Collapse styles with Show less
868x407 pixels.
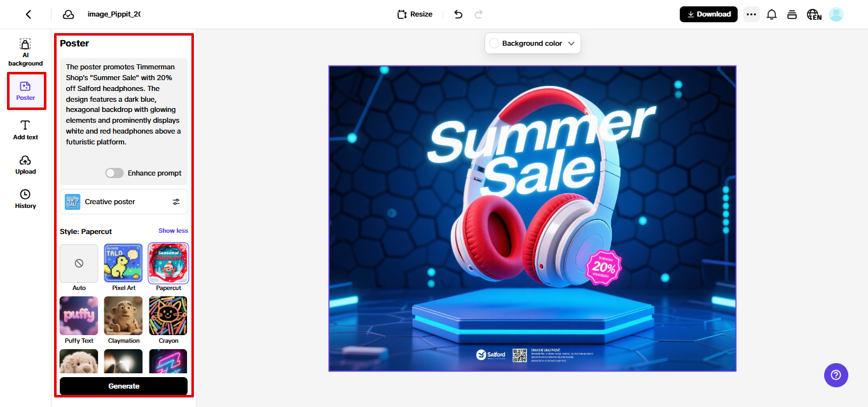pos(173,231)
